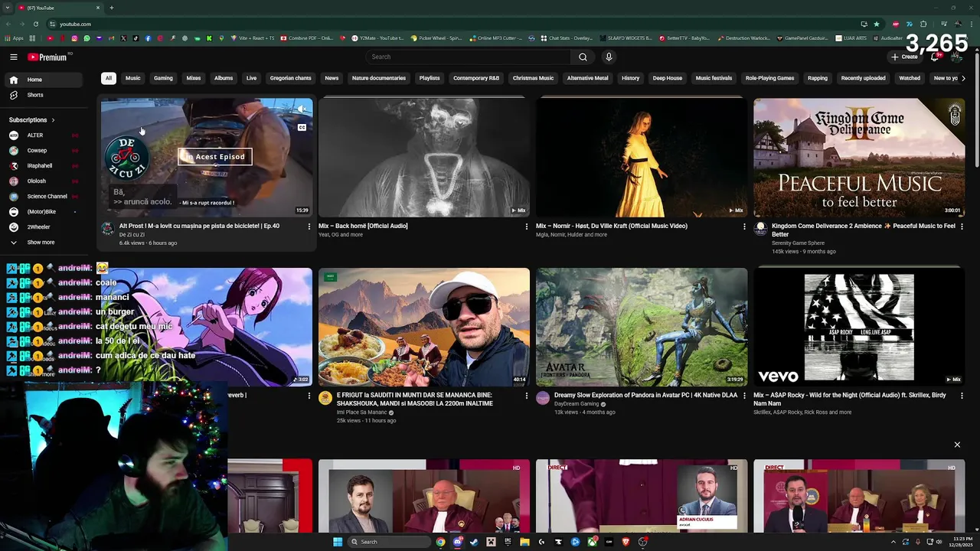Select the Deep House chip
The width and height of the screenshot is (980, 551).
click(x=667, y=78)
